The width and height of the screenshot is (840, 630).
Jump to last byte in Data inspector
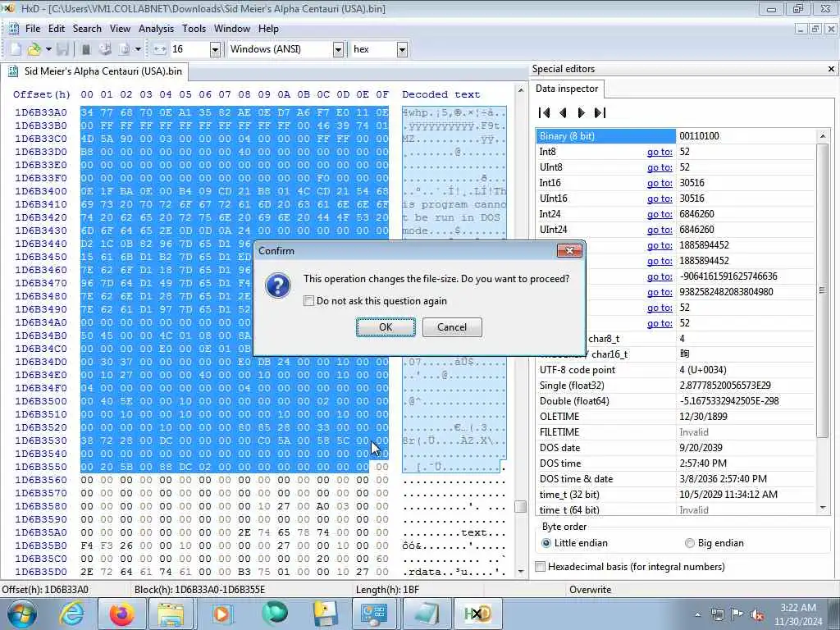(600, 112)
